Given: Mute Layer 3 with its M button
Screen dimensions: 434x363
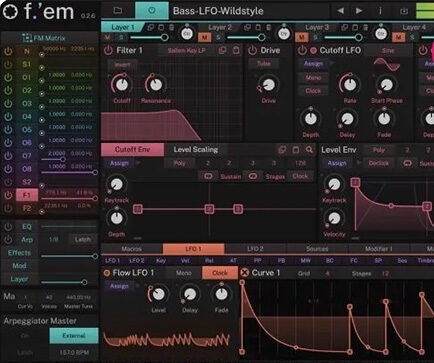Looking at the screenshot, I should point(301,37).
